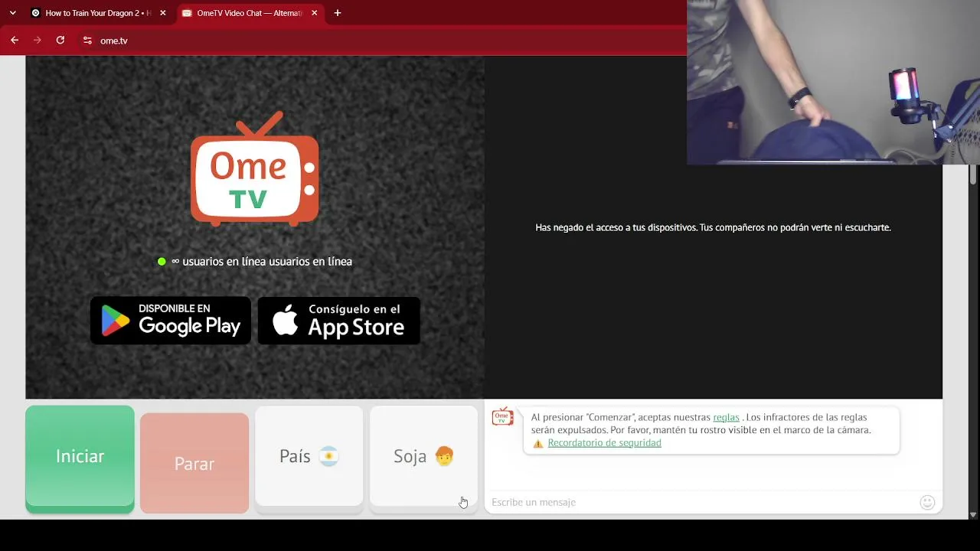980x551 pixels.
Task: Click the green online users indicator dot
Action: tap(162, 262)
